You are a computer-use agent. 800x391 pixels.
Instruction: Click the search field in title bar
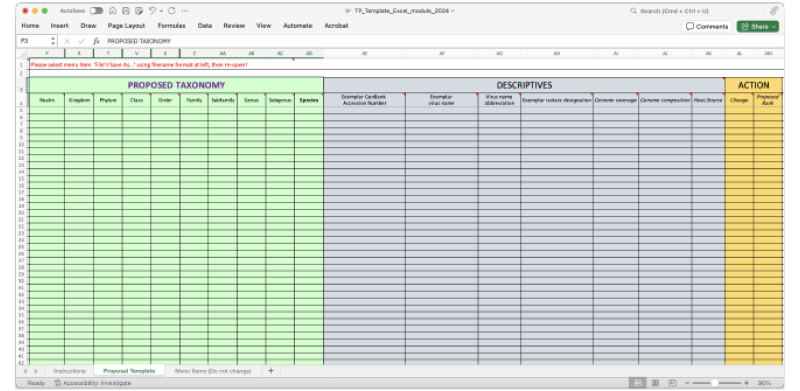click(x=695, y=11)
